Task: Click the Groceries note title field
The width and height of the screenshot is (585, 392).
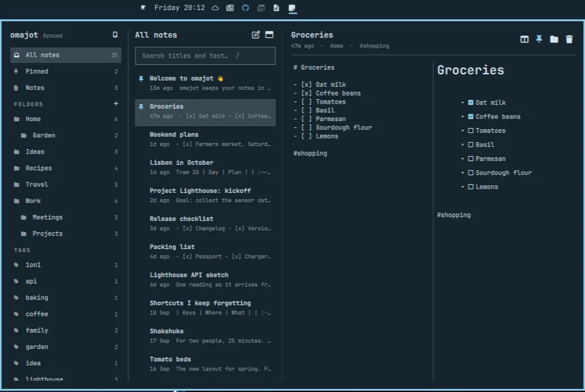Action: point(312,35)
